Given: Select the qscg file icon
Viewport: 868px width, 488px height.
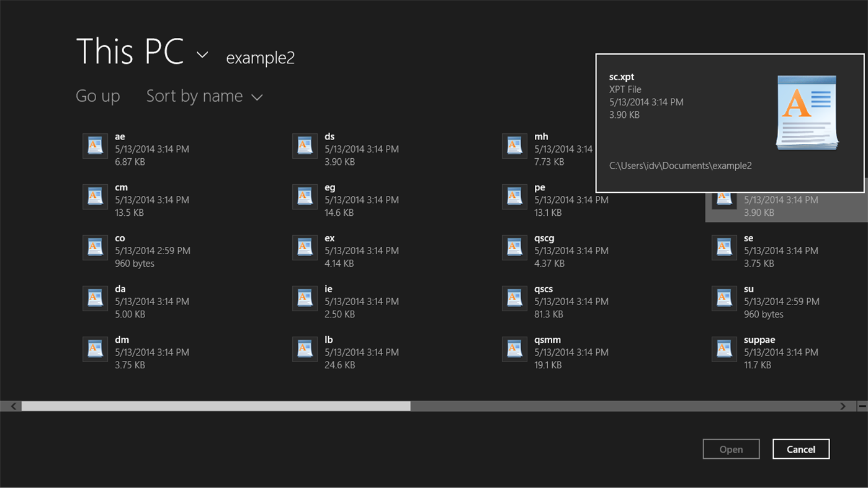Looking at the screenshot, I should [514, 247].
